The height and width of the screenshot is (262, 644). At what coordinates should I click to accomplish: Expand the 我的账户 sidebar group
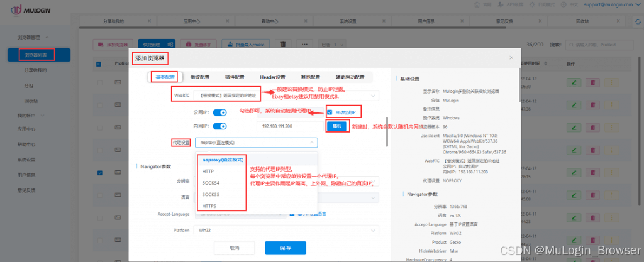30,116
